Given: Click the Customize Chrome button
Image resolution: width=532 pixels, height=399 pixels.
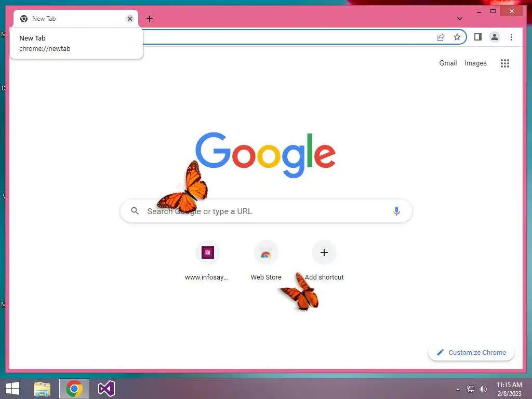Looking at the screenshot, I should [x=471, y=353].
